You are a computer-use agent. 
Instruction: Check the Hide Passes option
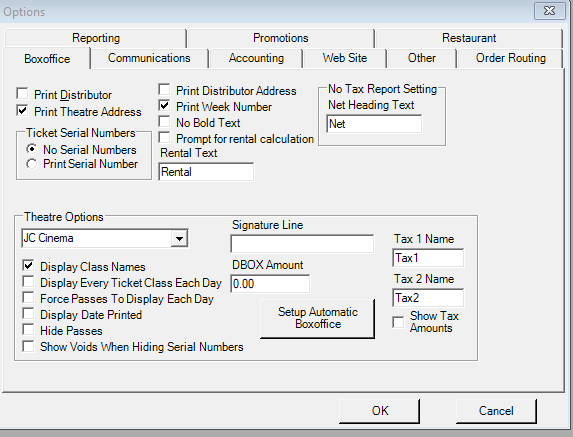tap(28, 330)
